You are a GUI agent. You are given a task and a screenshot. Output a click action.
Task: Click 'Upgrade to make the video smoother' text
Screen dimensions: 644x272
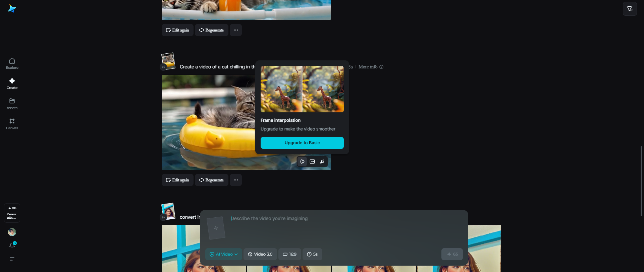click(298, 129)
